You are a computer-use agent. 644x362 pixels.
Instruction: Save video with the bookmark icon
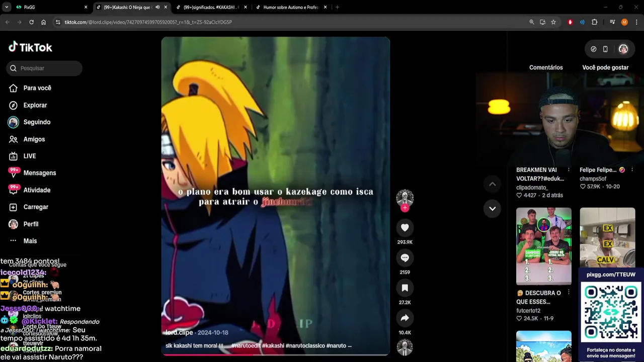(x=405, y=288)
